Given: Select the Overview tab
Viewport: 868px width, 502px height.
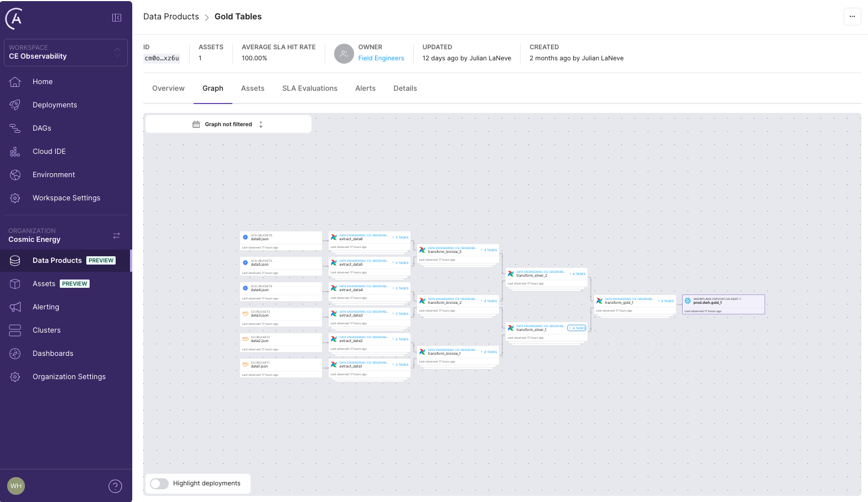Looking at the screenshot, I should pos(168,89).
